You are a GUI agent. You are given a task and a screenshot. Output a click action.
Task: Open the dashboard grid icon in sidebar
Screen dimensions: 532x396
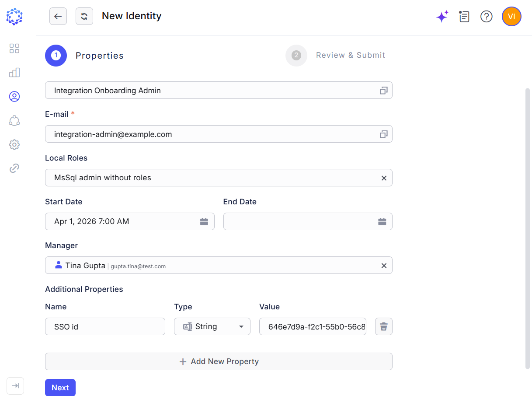click(x=14, y=49)
